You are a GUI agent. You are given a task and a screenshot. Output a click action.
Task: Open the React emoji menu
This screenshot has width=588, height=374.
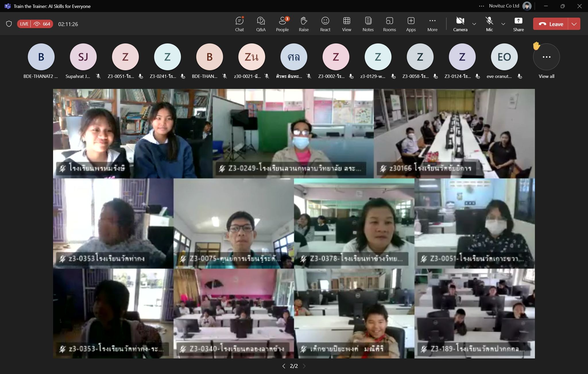325,24
